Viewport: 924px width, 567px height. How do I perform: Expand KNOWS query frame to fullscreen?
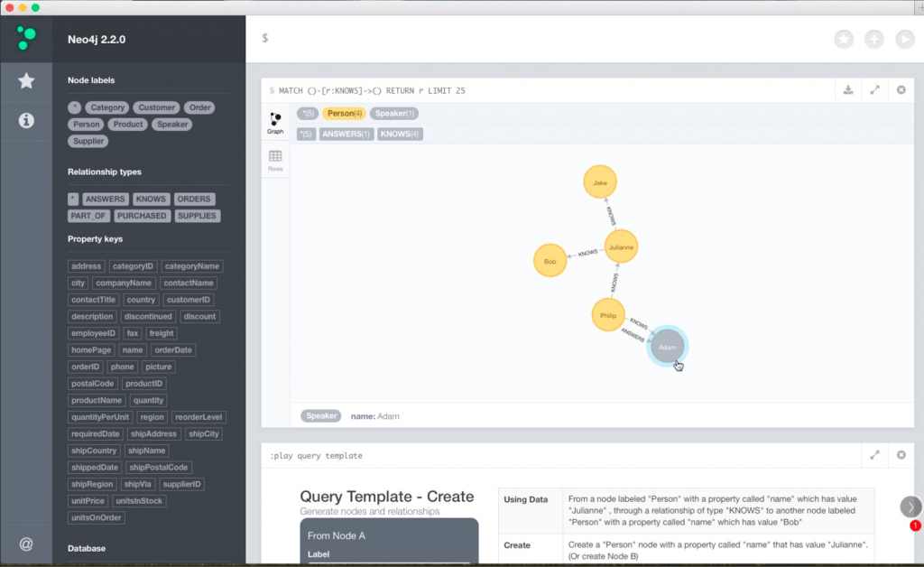click(x=874, y=90)
